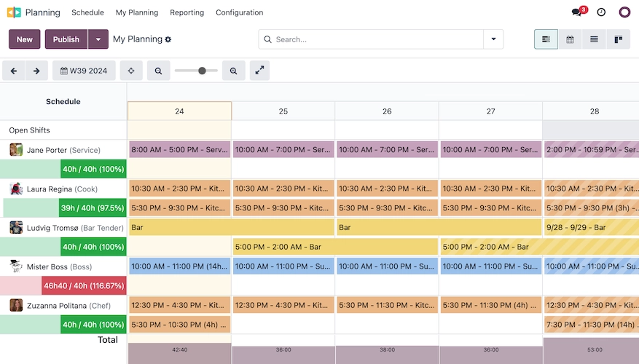The image size is (639, 364).
Task: Open the discuss messages icon
Action: [x=577, y=12]
